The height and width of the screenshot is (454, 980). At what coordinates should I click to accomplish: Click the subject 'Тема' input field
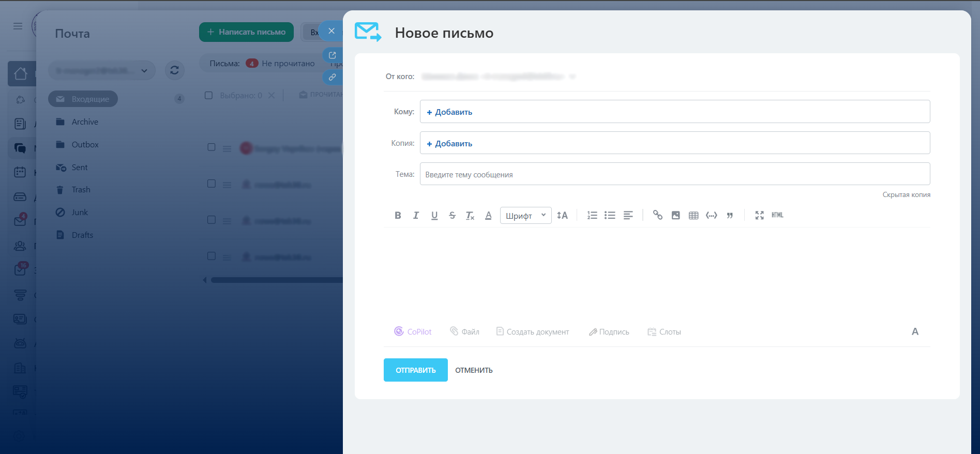click(674, 174)
